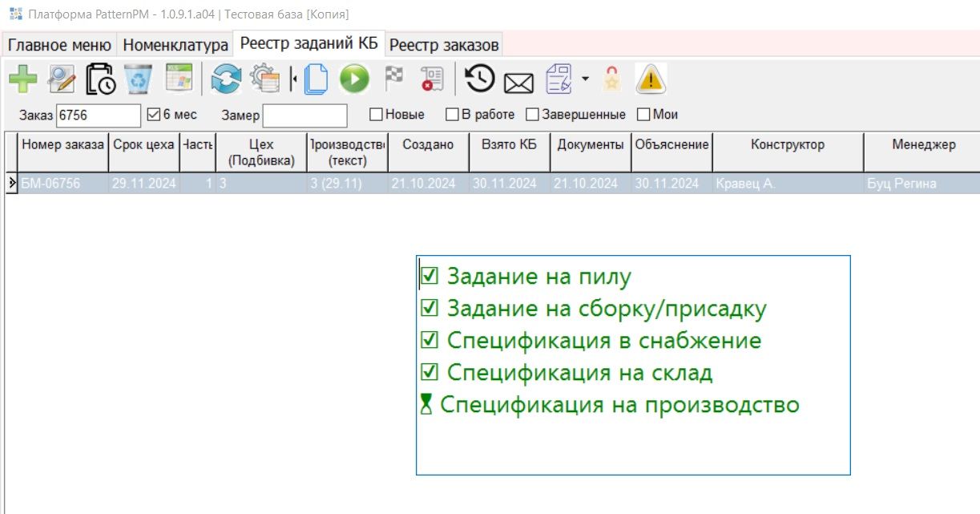
Task: Tick the 'Завершенные' checkbox
Action: pyautogui.click(x=532, y=115)
